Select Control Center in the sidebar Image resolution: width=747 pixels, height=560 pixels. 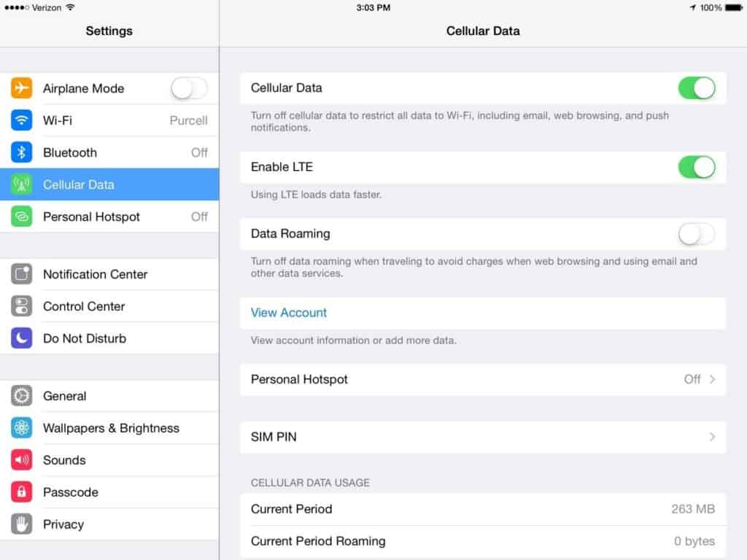pyautogui.click(x=84, y=306)
